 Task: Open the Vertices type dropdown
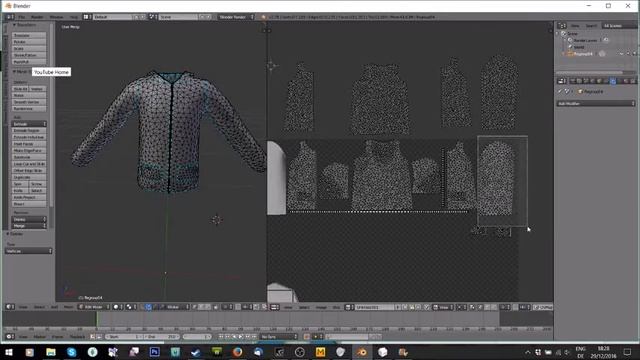29,251
